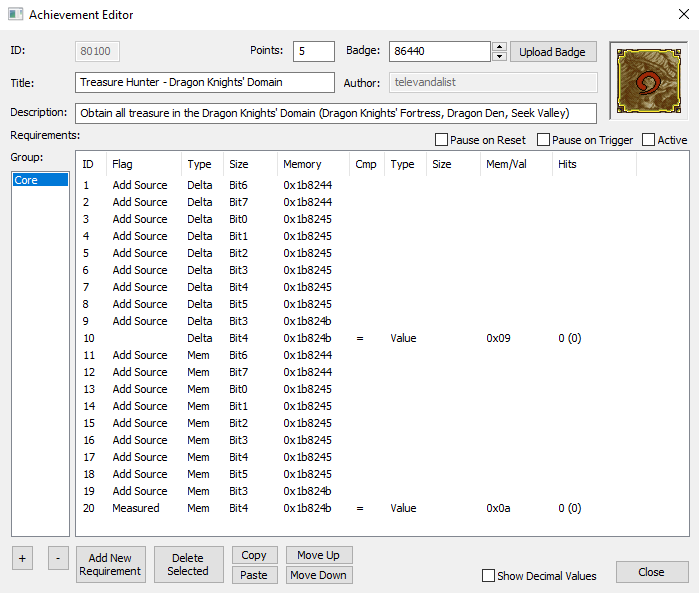
Task: Click into the Title text field
Action: [x=205, y=82]
